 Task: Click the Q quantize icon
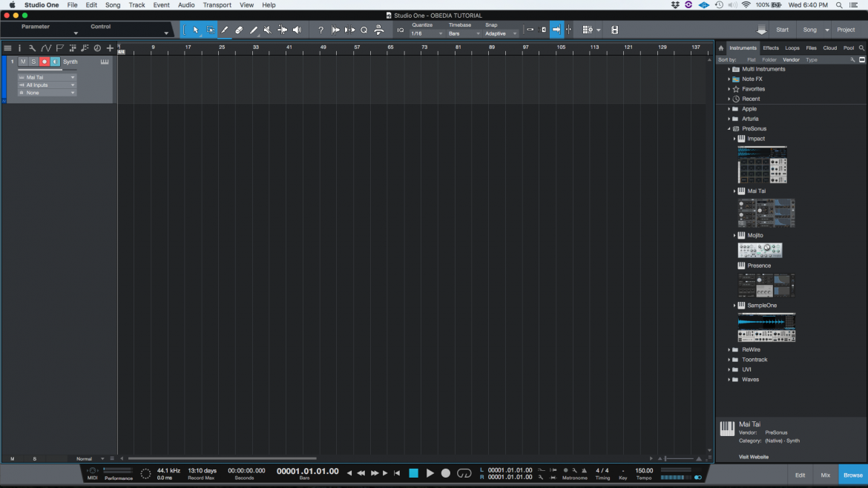(364, 30)
